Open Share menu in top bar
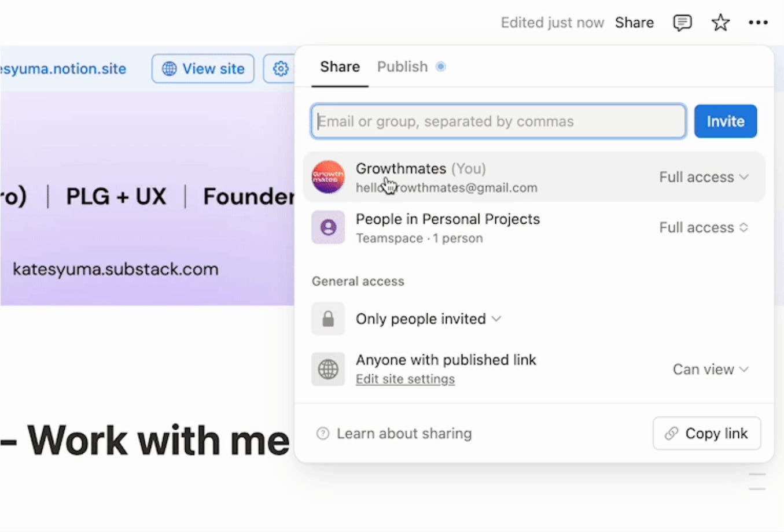Screen dimensions: 784x532 pyautogui.click(x=634, y=23)
